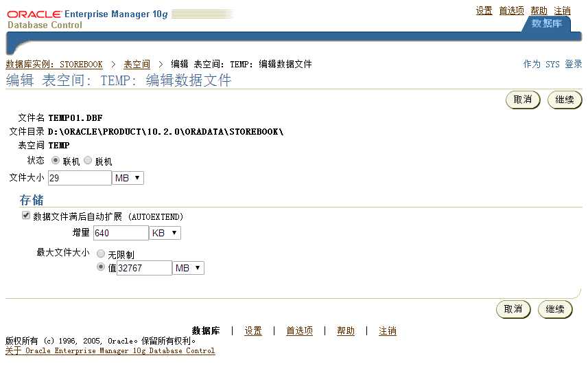Viewport: 588px width, 371px height.
Task: Go to the 数据库实例: STOREBOOK breadcrumb
Action: tap(54, 65)
